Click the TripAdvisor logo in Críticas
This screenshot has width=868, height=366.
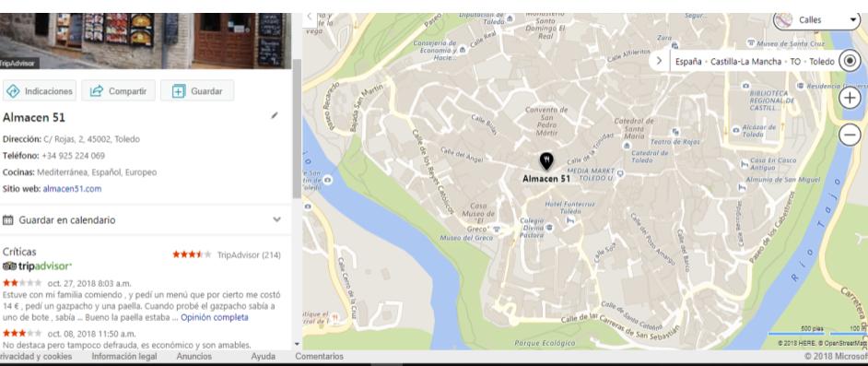37,266
